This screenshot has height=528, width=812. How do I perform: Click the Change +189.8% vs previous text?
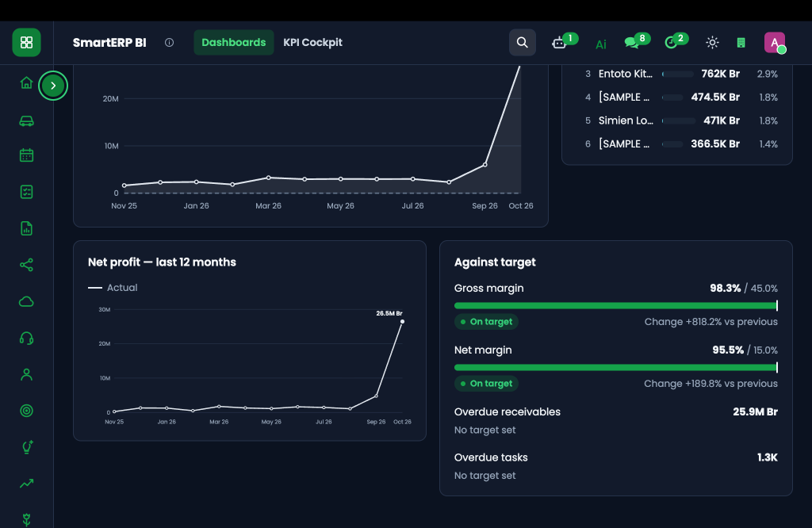(x=710, y=384)
